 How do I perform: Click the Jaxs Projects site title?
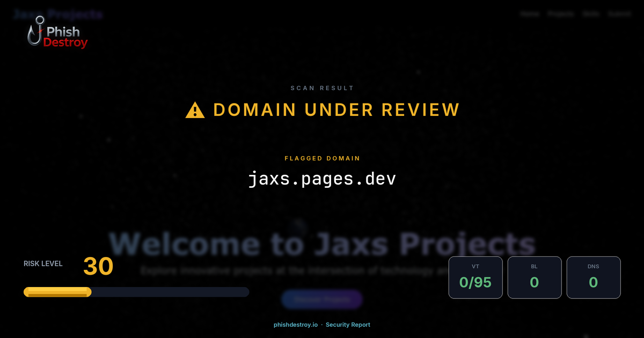[x=57, y=14]
